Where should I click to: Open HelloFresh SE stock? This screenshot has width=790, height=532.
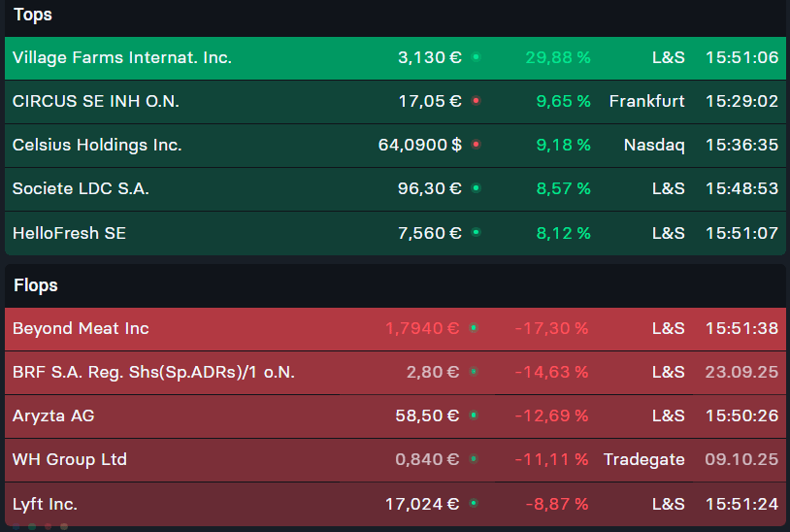tap(69, 233)
